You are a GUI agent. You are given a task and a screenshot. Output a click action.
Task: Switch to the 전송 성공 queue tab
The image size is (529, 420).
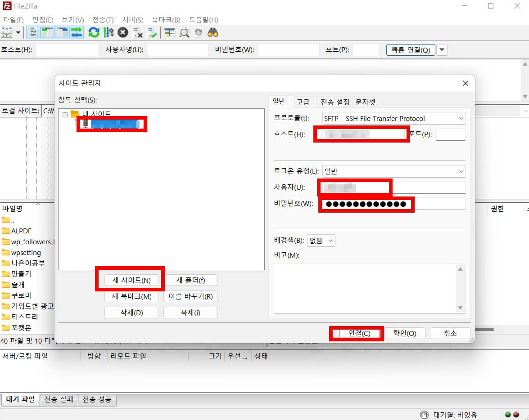[x=97, y=400]
